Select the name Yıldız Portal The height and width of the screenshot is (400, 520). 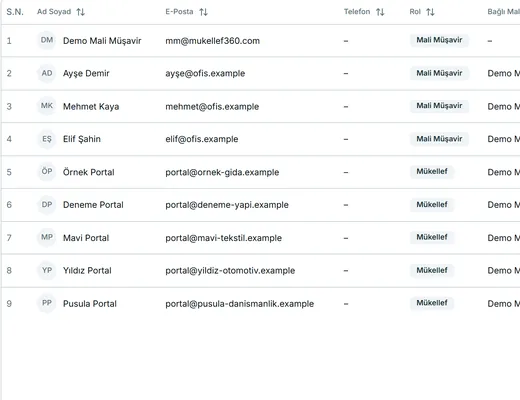point(87,270)
